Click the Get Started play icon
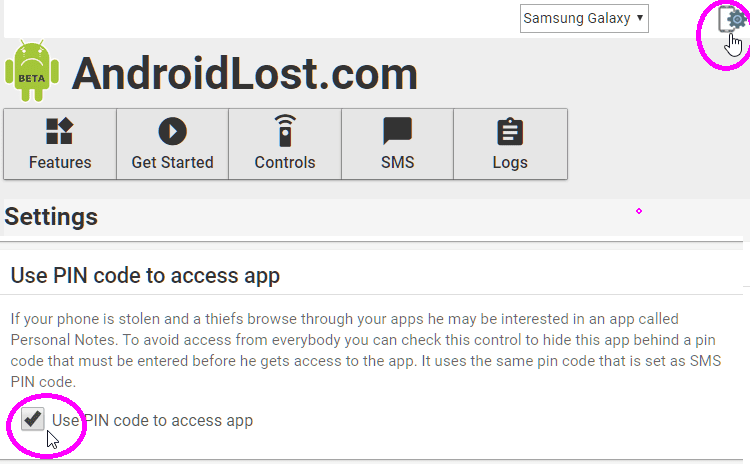 (172, 131)
